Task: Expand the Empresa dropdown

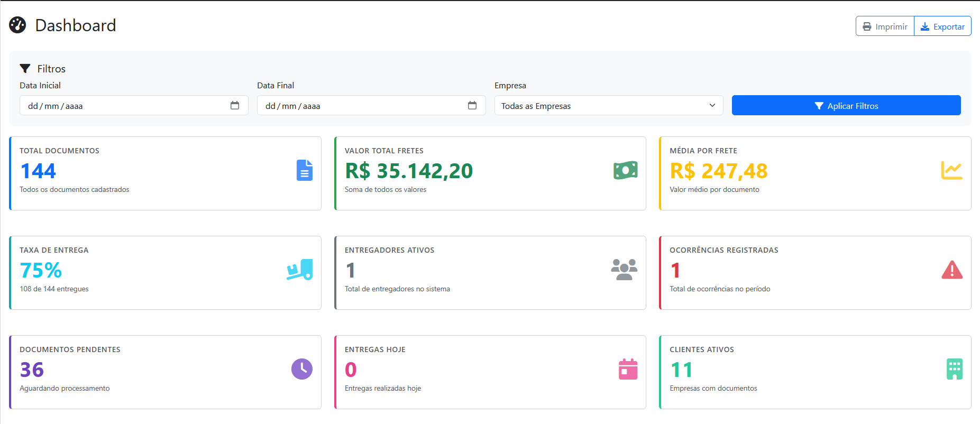Action: (x=608, y=106)
